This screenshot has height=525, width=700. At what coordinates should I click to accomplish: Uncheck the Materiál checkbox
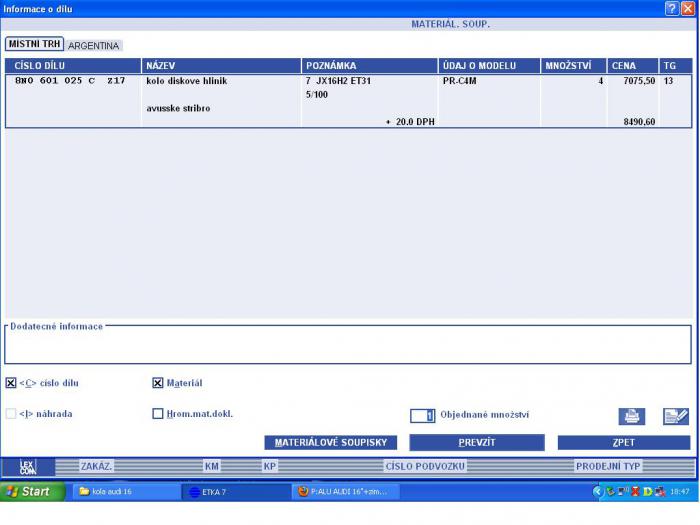tap(158, 383)
